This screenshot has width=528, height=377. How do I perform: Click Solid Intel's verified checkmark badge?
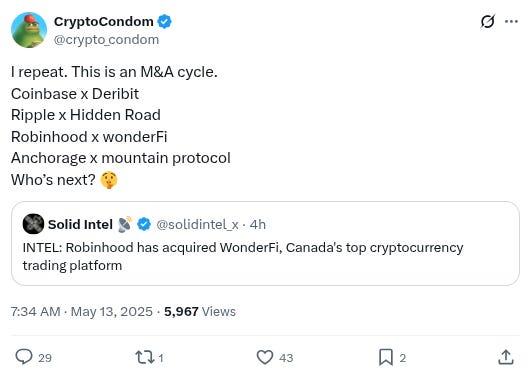(x=144, y=224)
